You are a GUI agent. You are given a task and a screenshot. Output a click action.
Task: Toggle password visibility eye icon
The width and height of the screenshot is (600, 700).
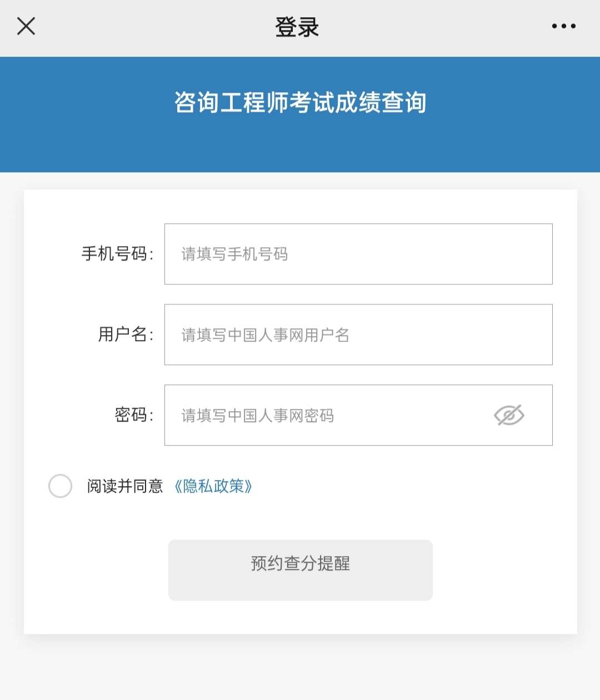pyautogui.click(x=509, y=415)
